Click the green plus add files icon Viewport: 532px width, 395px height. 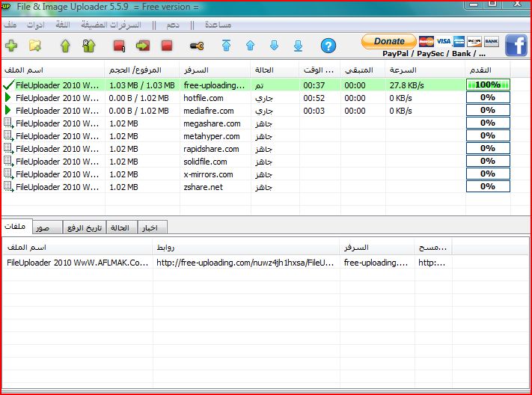11,46
